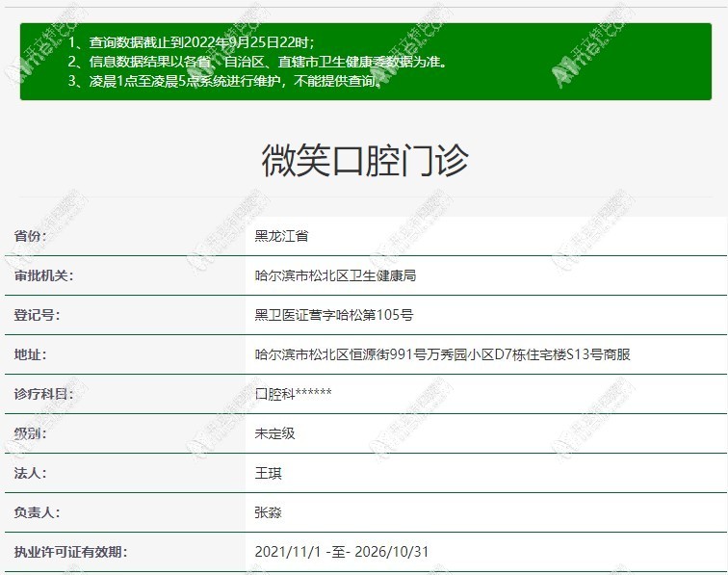Click the 地址 row label

30,354
